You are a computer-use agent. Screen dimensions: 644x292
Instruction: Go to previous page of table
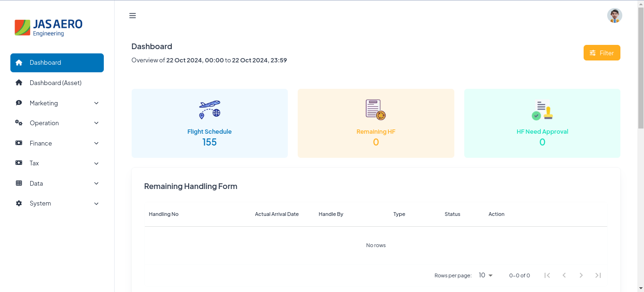pos(564,275)
